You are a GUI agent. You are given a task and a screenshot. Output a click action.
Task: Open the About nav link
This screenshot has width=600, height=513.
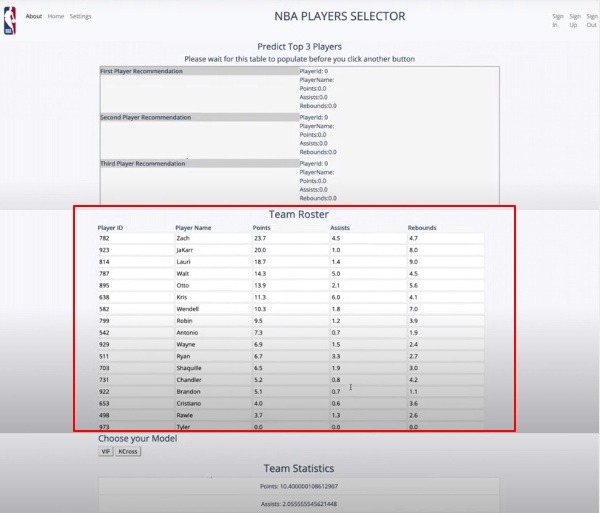[34, 16]
